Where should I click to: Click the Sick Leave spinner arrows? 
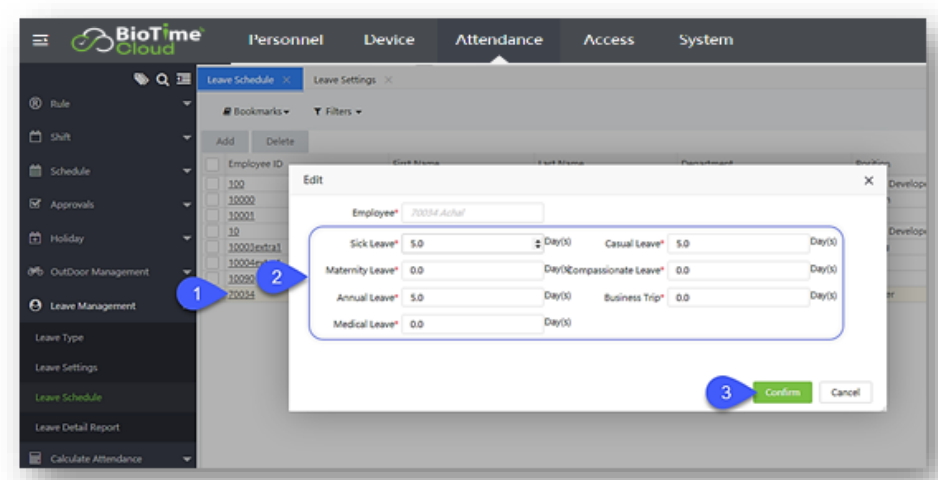point(539,243)
